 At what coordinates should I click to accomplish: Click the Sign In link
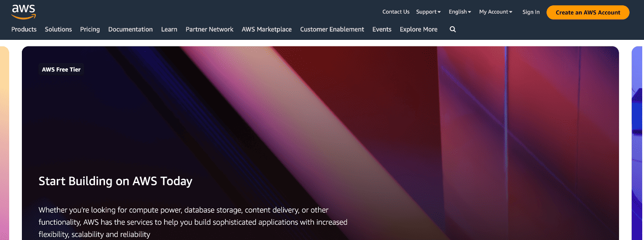click(x=531, y=12)
